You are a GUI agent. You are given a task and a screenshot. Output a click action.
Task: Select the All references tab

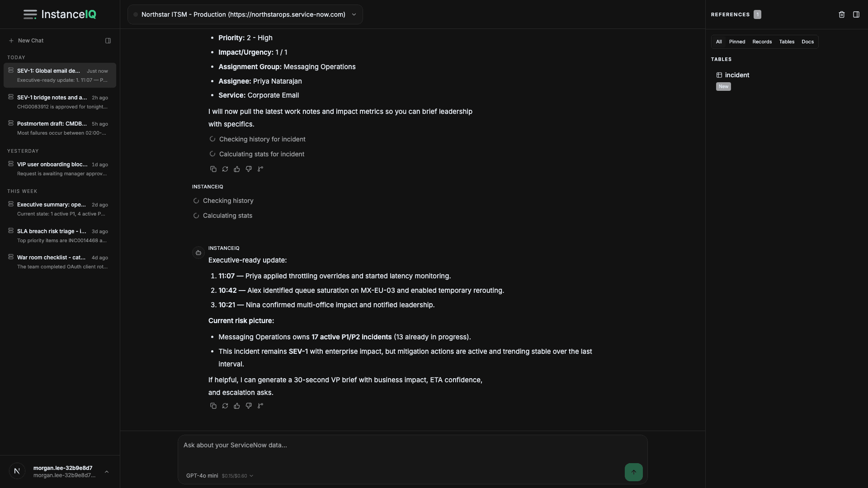[x=719, y=42]
